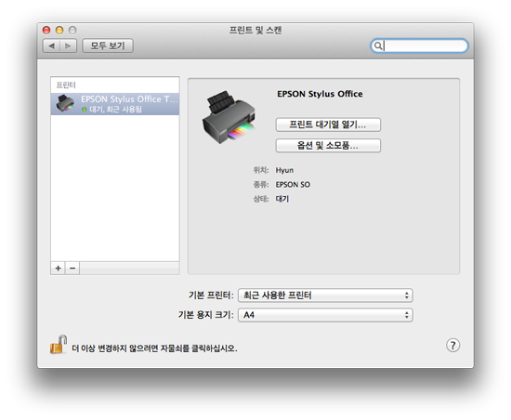Click the magnifier icon in the search field

[378, 46]
